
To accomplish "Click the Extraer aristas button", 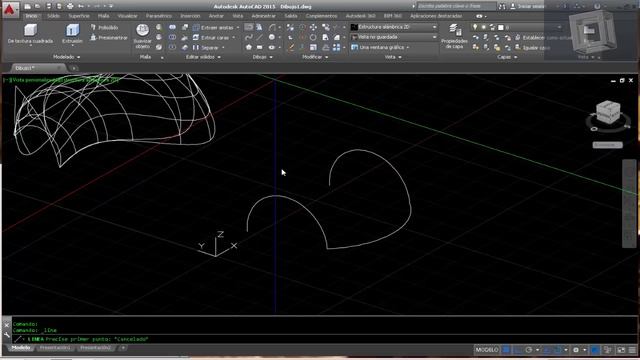I will pos(213,27).
